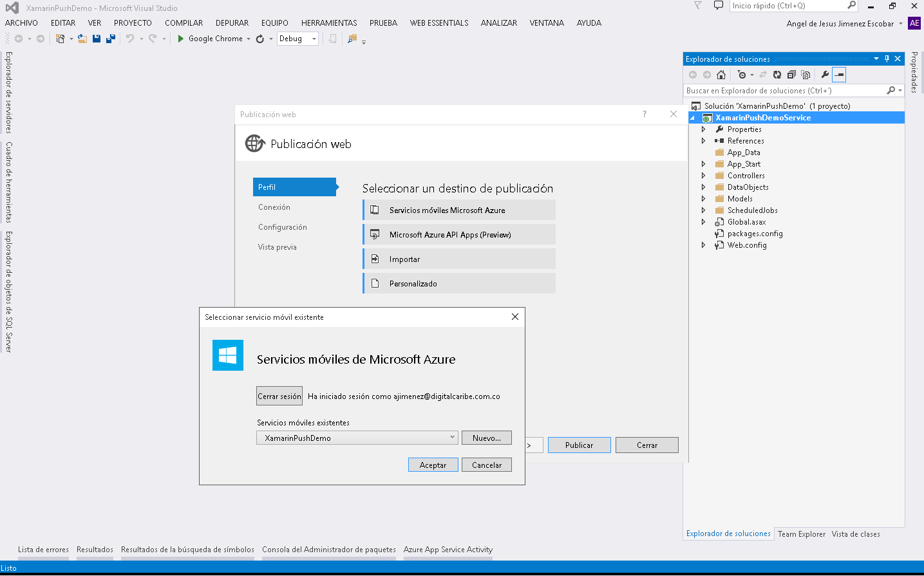Click the Save icon in toolbar
924x576 pixels.
pyautogui.click(x=97, y=39)
